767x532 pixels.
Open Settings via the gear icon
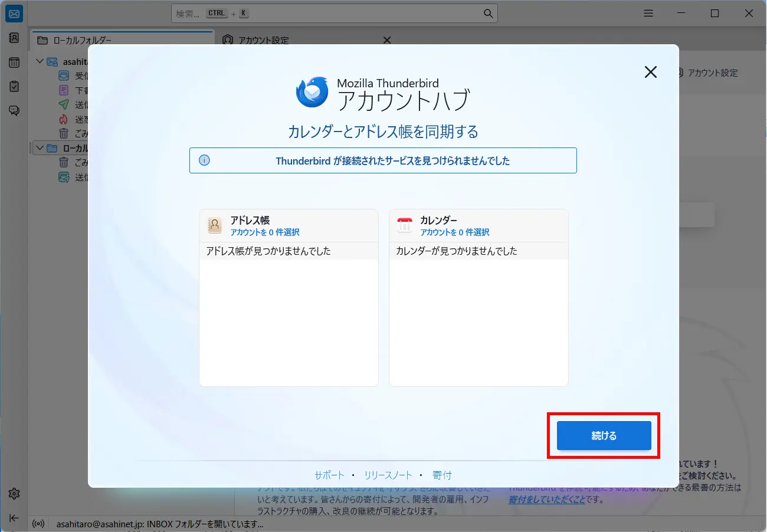click(14, 494)
